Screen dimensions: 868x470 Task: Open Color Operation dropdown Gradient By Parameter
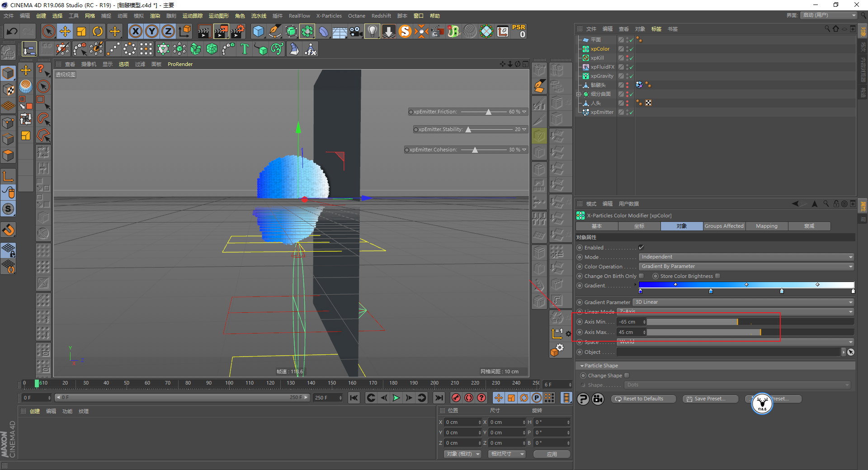746,267
